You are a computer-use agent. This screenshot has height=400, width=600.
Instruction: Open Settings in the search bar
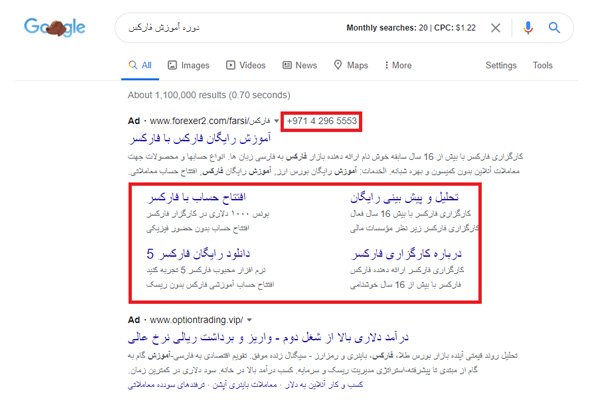[501, 65]
